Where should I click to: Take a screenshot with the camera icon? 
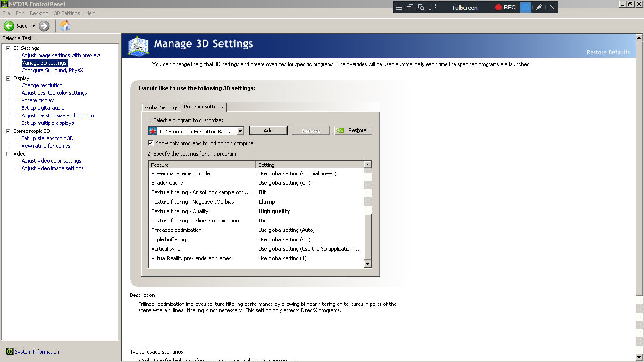[526, 8]
